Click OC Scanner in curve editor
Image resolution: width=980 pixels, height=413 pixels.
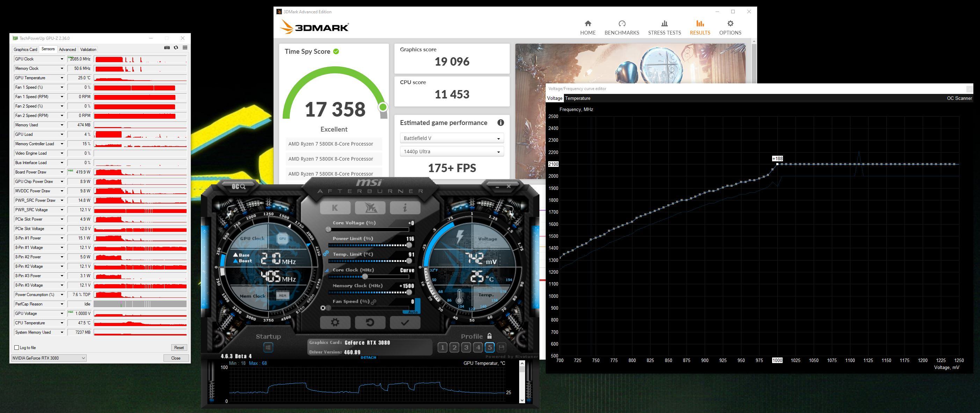959,98
